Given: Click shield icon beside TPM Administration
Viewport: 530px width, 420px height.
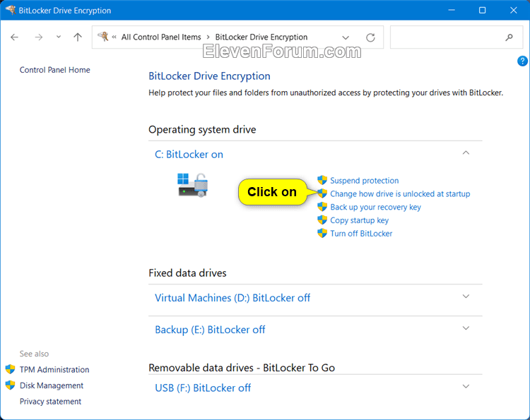Looking at the screenshot, I should 10,369.
